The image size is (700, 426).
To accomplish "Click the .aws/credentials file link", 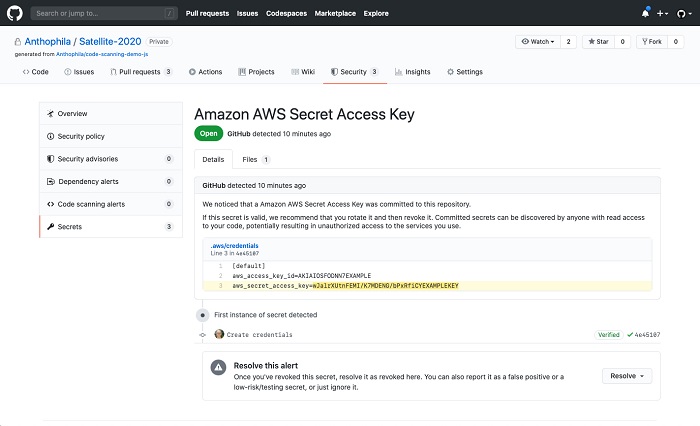I will pyautogui.click(x=233, y=245).
